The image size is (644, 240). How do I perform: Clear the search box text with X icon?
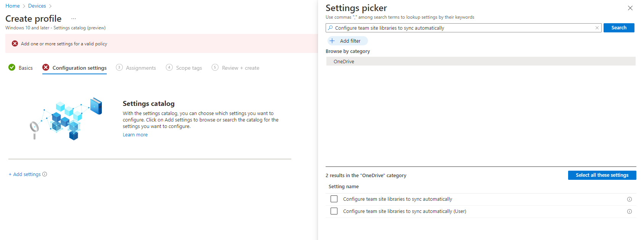(597, 28)
